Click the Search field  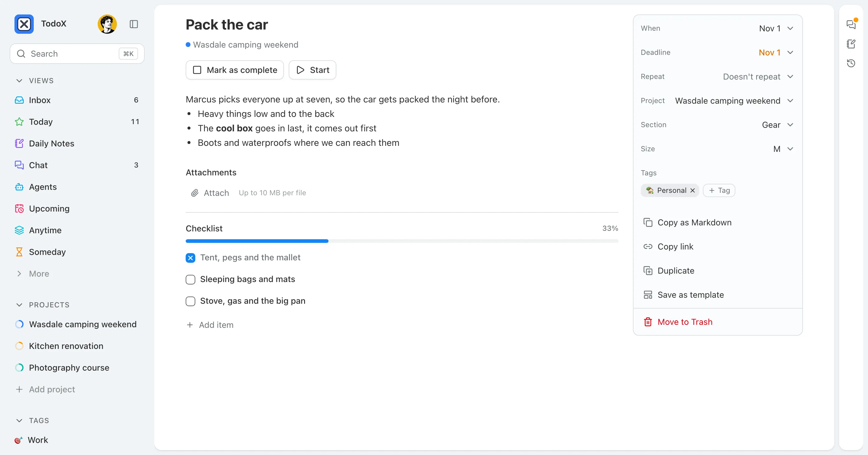[x=77, y=54]
